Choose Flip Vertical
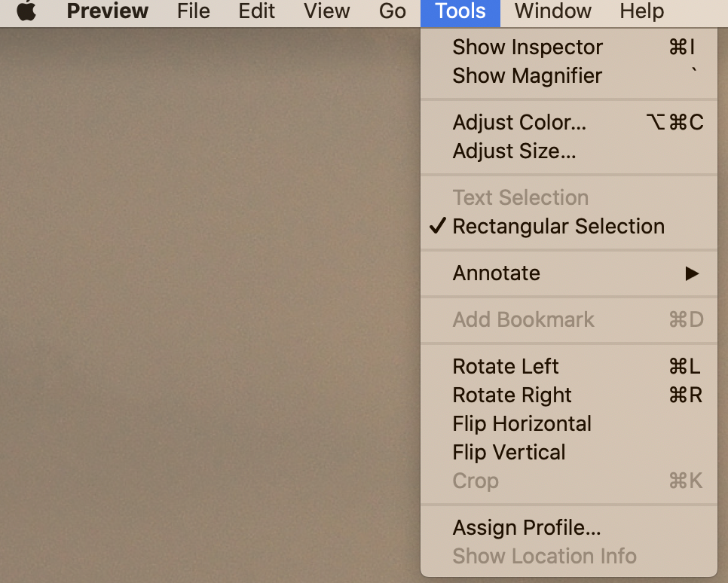 pyautogui.click(x=509, y=453)
